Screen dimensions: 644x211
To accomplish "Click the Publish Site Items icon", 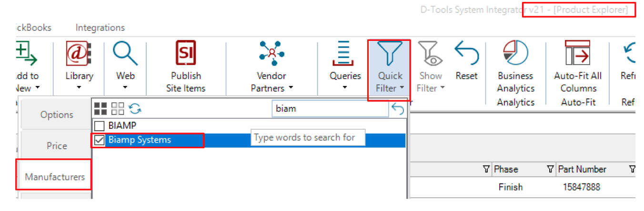I will [186, 54].
